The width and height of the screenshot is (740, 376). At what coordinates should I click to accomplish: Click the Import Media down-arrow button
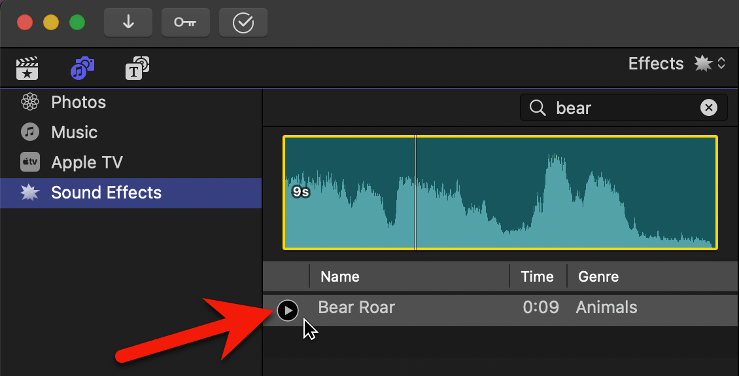128,22
